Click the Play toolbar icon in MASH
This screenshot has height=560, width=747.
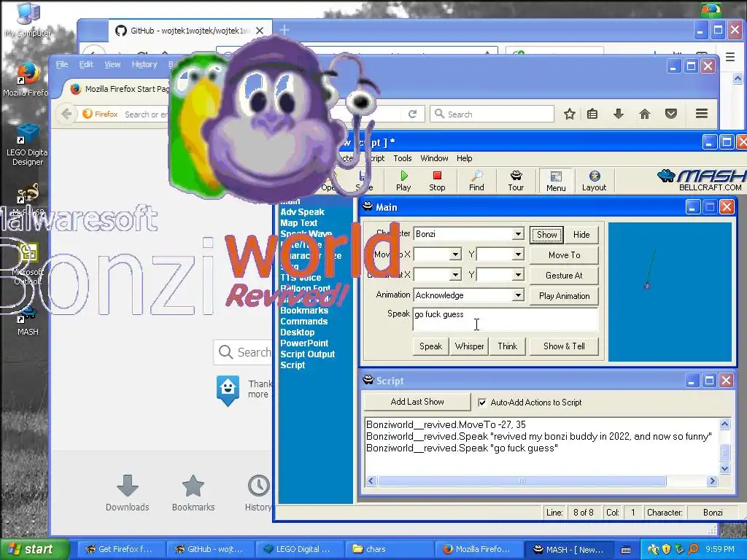click(403, 181)
